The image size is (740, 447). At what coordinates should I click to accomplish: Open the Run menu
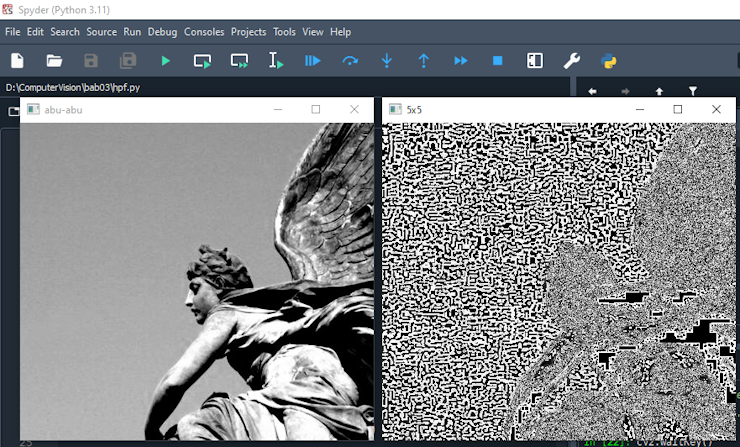click(x=132, y=32)
